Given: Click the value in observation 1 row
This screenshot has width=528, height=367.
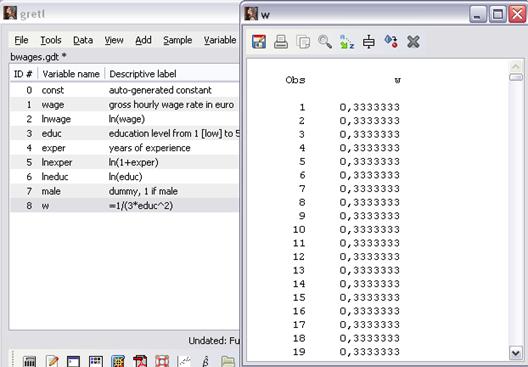Looking at the screenshot, I should (x=369, y=107).
